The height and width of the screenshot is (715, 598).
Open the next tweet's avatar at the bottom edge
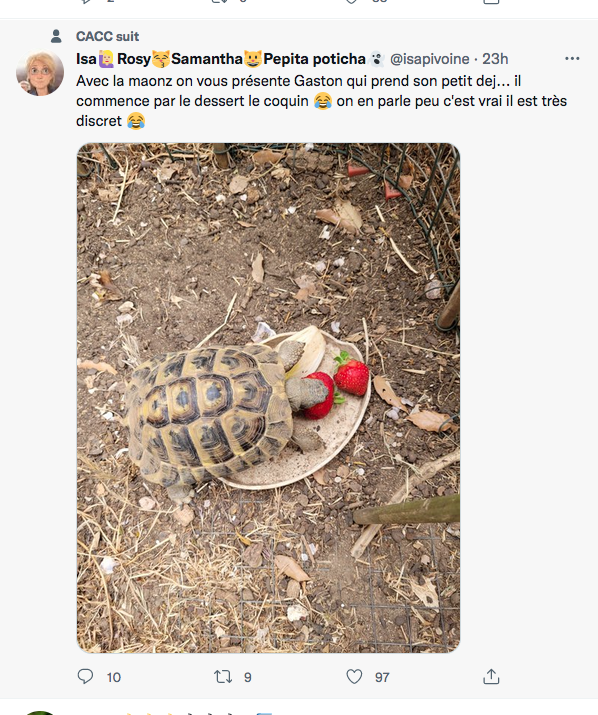40,712
